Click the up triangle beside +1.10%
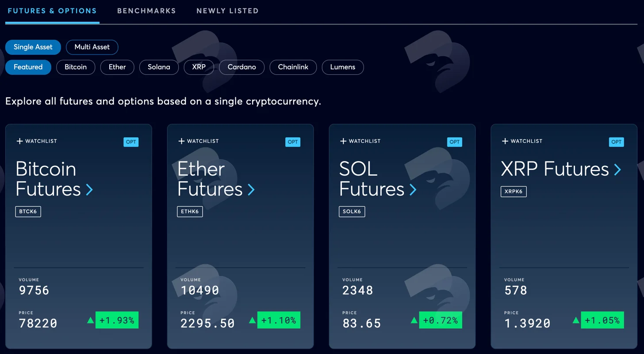644x354 pixels. 253,320
